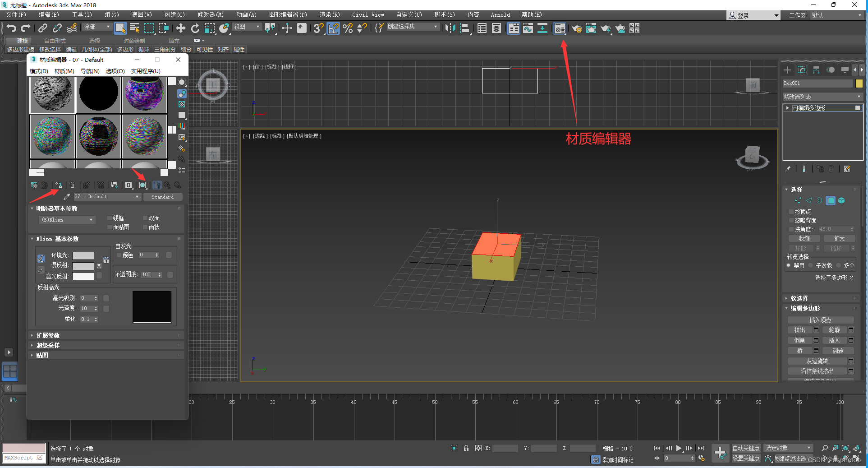Open Render Setup with the teapot-gear icon
The width and height of the screenshot is (868, 468).
576,28
